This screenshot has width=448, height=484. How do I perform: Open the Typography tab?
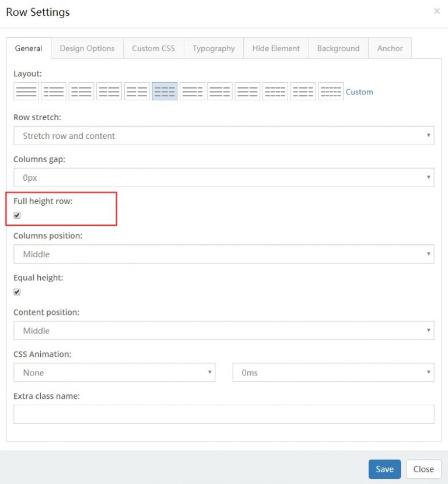click(x=213, y=48)
